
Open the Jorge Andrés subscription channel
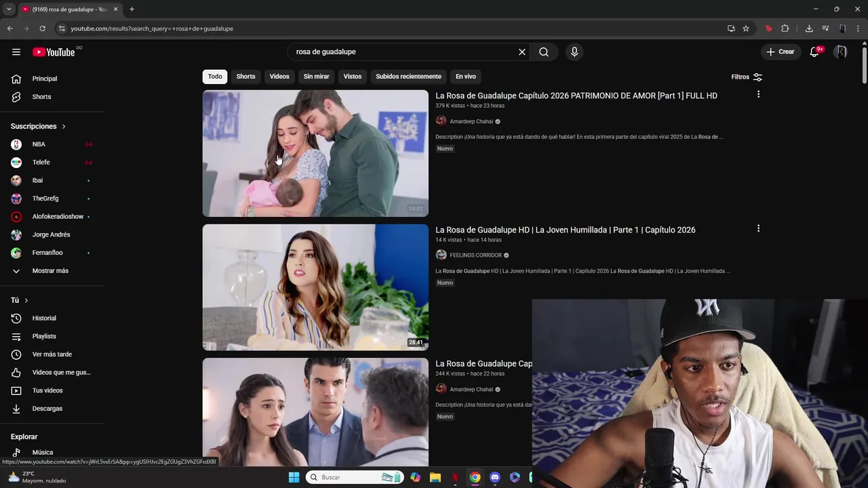pyautogui.click(x=52, y=235)
